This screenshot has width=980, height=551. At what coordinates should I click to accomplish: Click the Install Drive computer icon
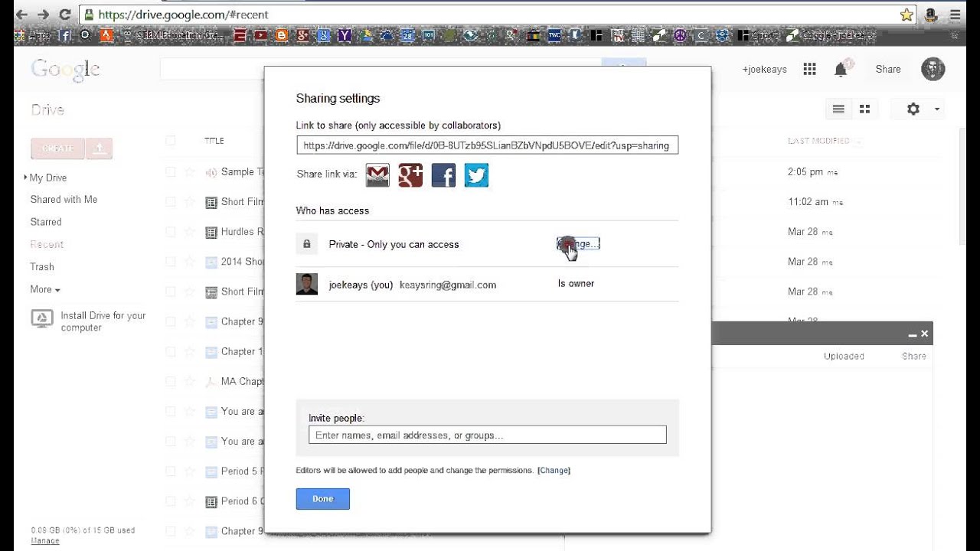[x=42, y=319]
